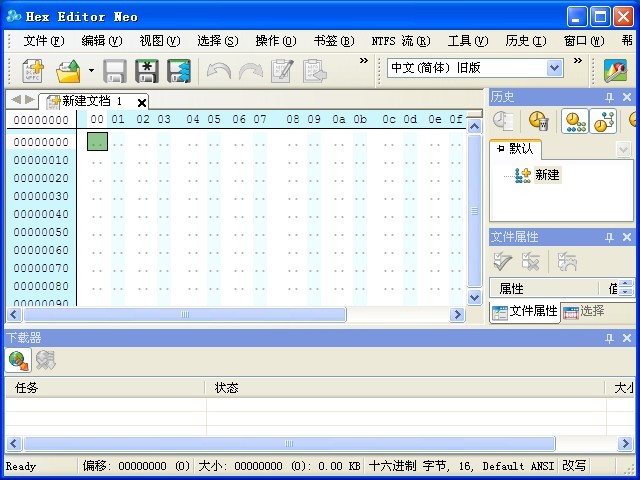Image resolution: width=640 pixels, height=480 pixels.
Task: Expand language toolbar overflow chevron
Action: pyautogui.click(x=577, y=61)
